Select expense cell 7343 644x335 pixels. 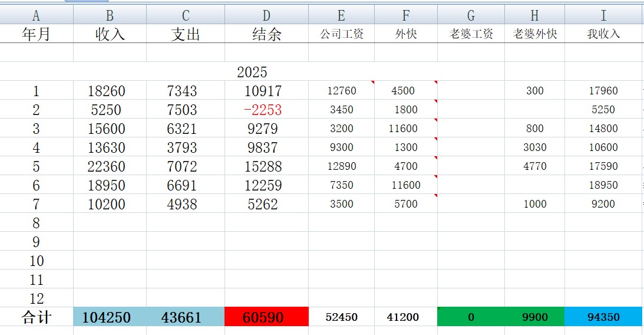coord(186,90)
